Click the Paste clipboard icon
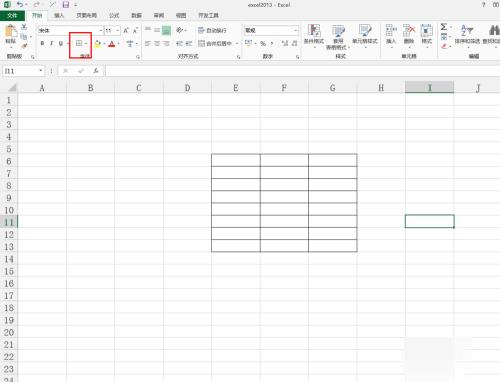Image resolution: width=500 pixels, height=382 pixels. [x=11, y=32]
